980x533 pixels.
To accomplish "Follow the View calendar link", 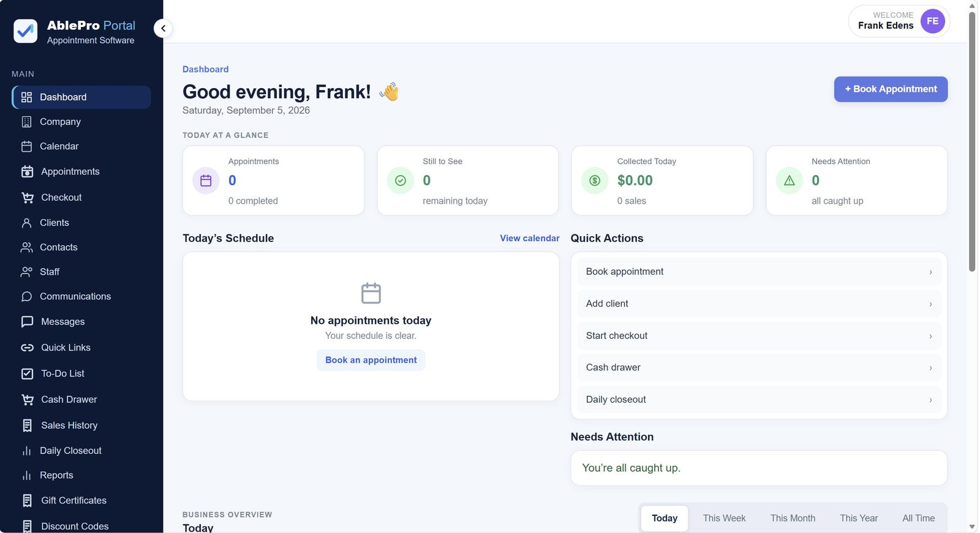I will point(529,239).
